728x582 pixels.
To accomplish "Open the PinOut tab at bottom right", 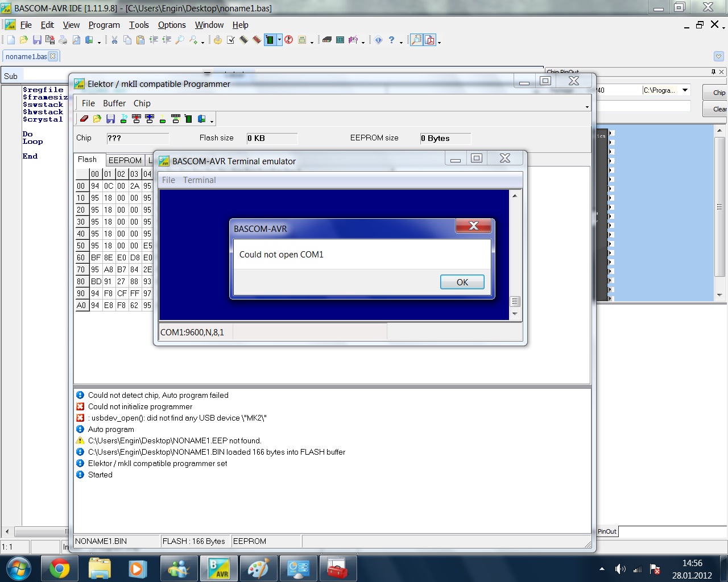I will tap(607, 531).
